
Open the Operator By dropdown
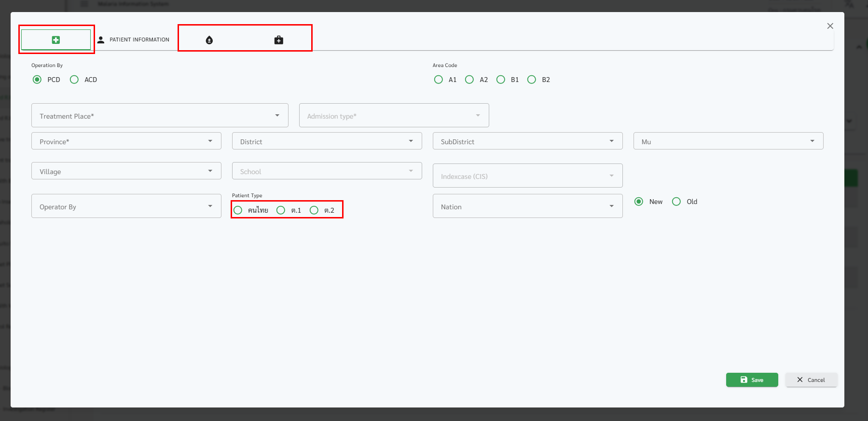click(x=126, y=206)
